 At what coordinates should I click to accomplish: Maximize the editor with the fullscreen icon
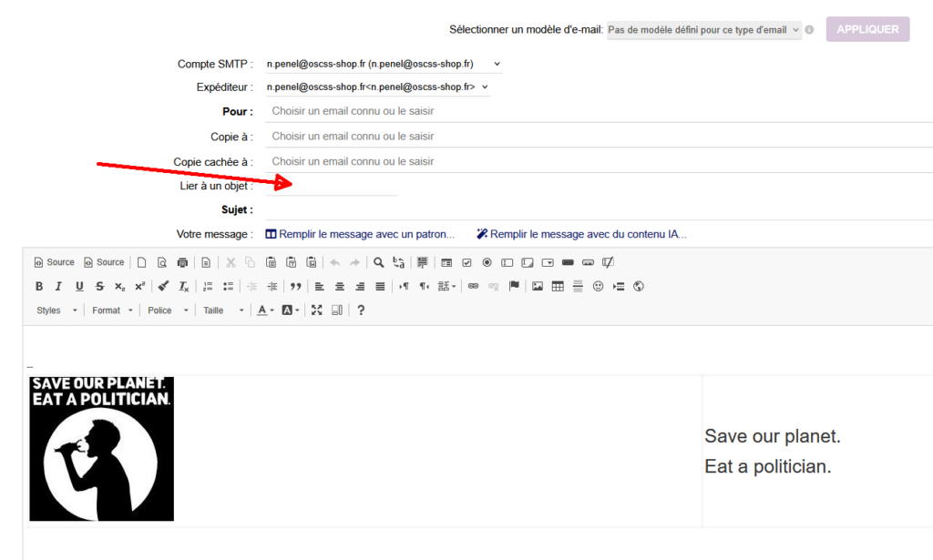(x=316, y=311)
